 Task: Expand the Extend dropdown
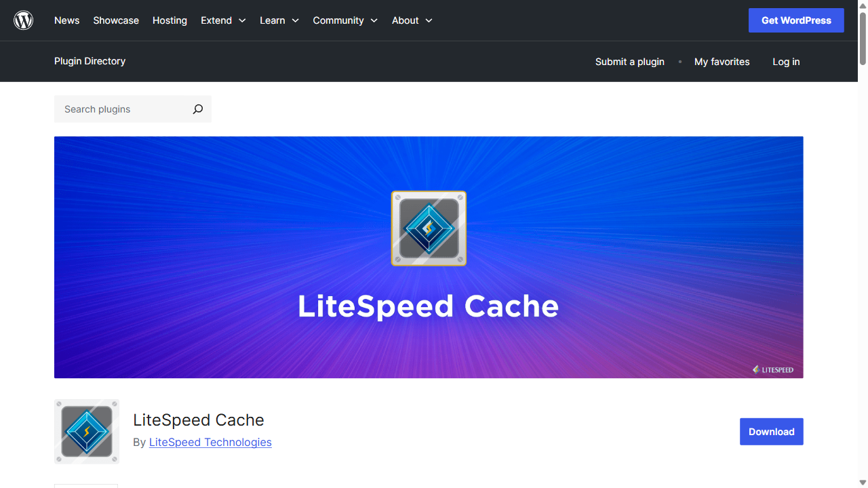pos(223,20)
